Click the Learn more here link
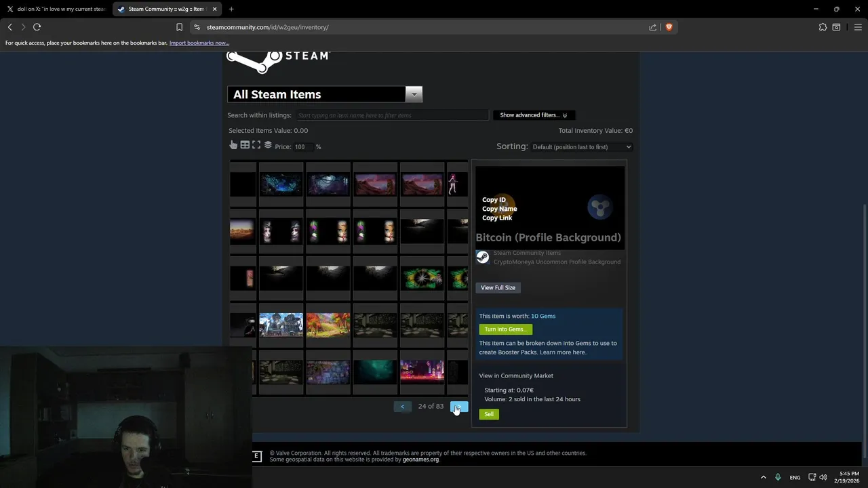868x488 pixels. click(x=562, y=352)
